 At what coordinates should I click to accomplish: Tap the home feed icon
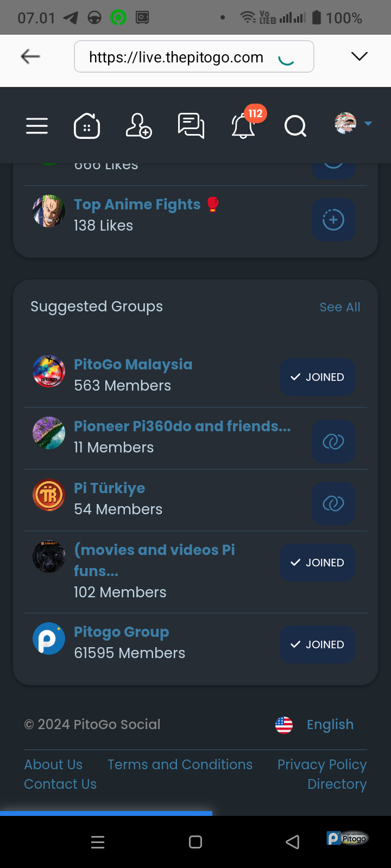(x=87, y=126)
